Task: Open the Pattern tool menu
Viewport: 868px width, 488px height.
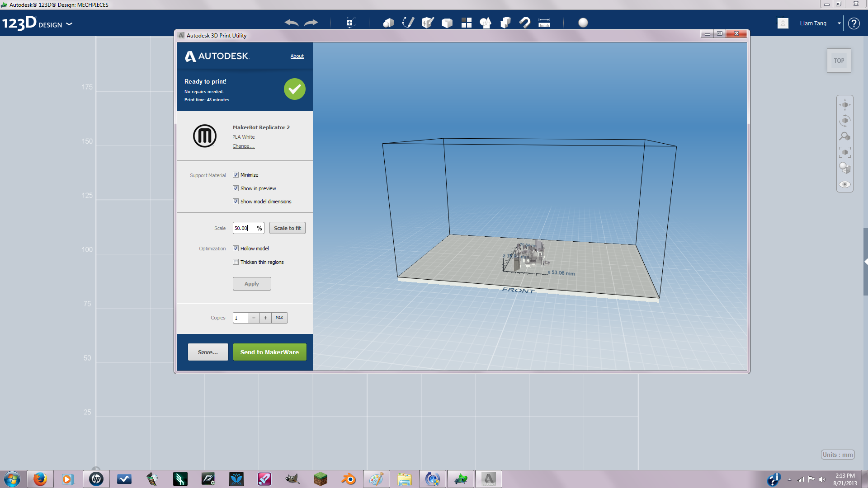Action: [x=467, y=23]
